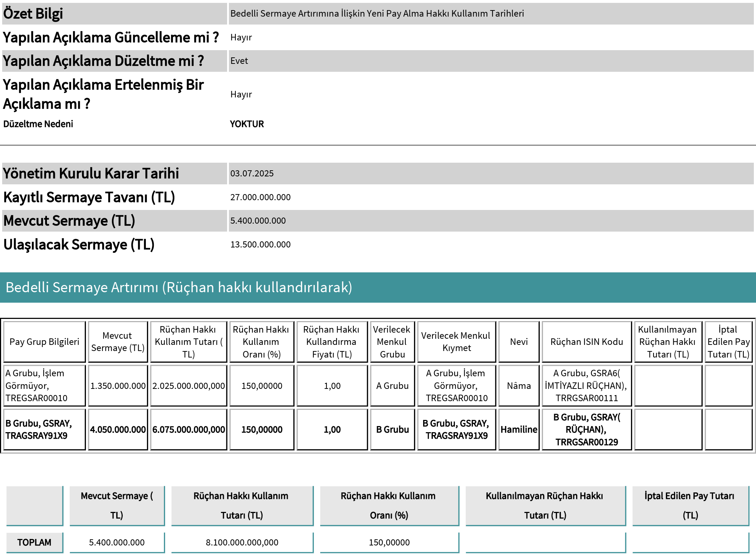Click the 'Pay Grup Bilgileri' column header
The image size is (756, 557).
click(x=44, y=342)
